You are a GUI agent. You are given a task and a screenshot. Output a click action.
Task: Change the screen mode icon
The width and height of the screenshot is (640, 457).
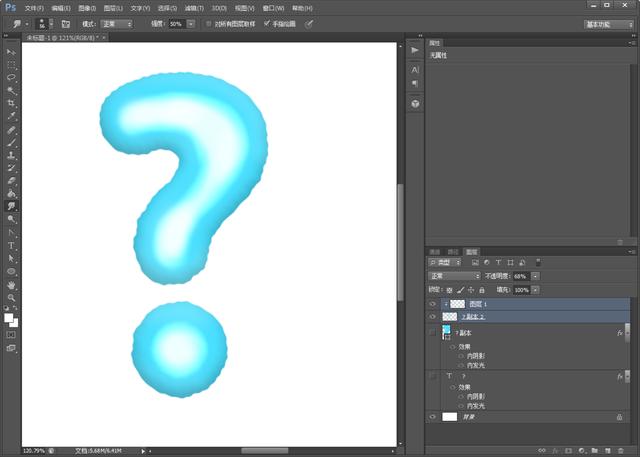11,348
